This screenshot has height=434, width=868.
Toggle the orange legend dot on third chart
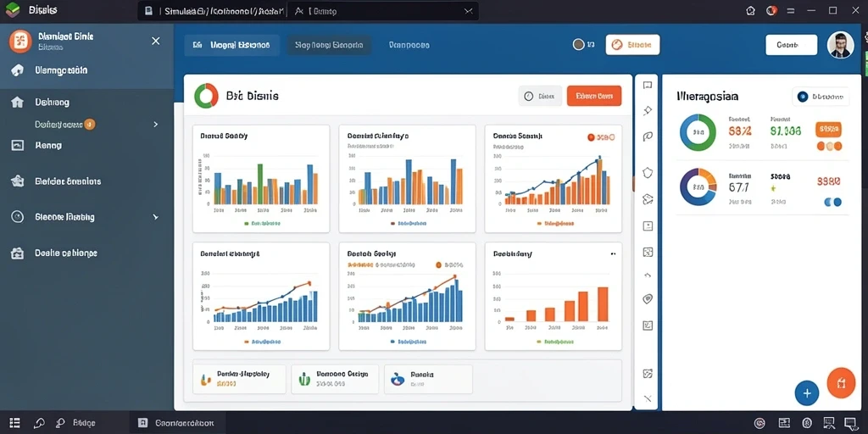[590, 136]
